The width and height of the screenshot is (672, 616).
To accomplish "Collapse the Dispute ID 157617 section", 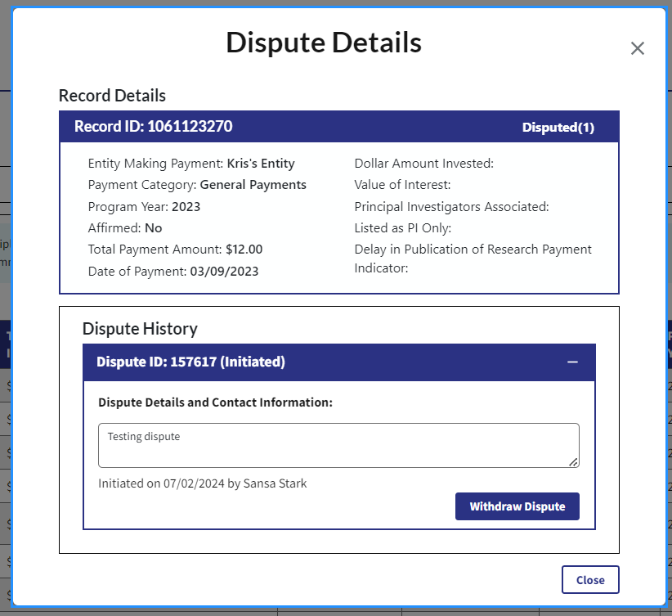I will pos(572,362).
